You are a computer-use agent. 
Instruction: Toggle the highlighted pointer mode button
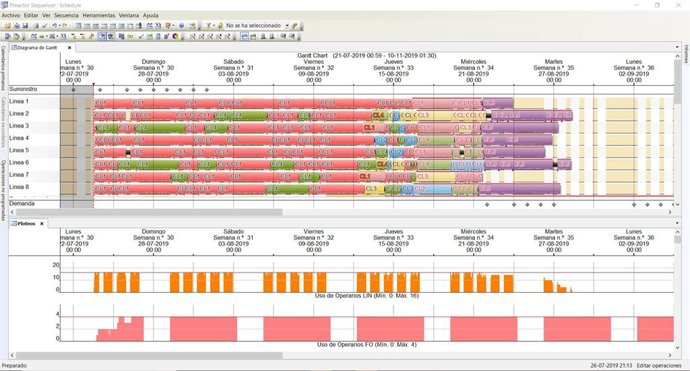pyautogui.click(x=102, y=36)
